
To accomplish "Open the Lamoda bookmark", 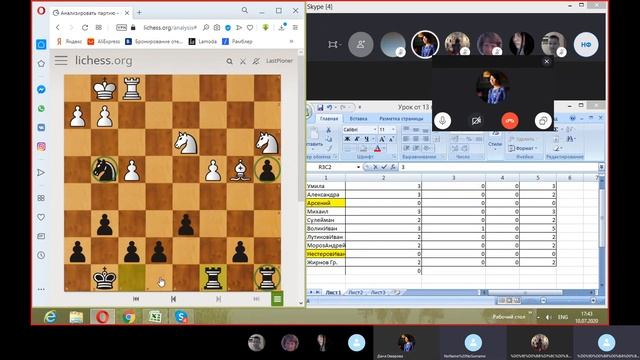I will pyautogui.click(x=203, y=41).
